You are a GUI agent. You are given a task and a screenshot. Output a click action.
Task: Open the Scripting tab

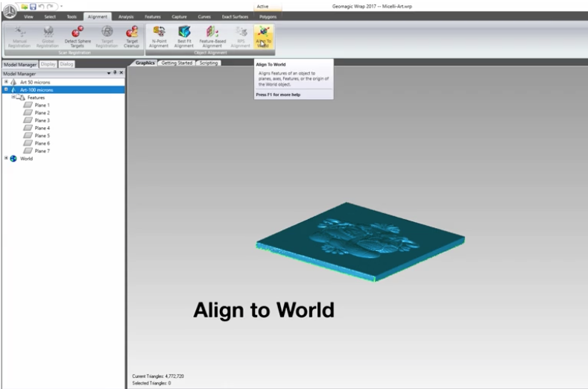click(209, 63)
